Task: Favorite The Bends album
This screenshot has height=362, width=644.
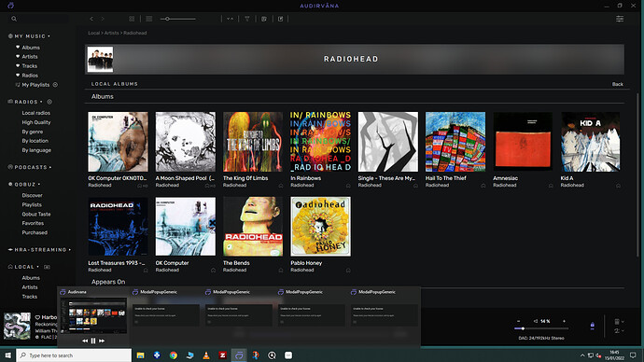Action: click(x=281, y=271)
